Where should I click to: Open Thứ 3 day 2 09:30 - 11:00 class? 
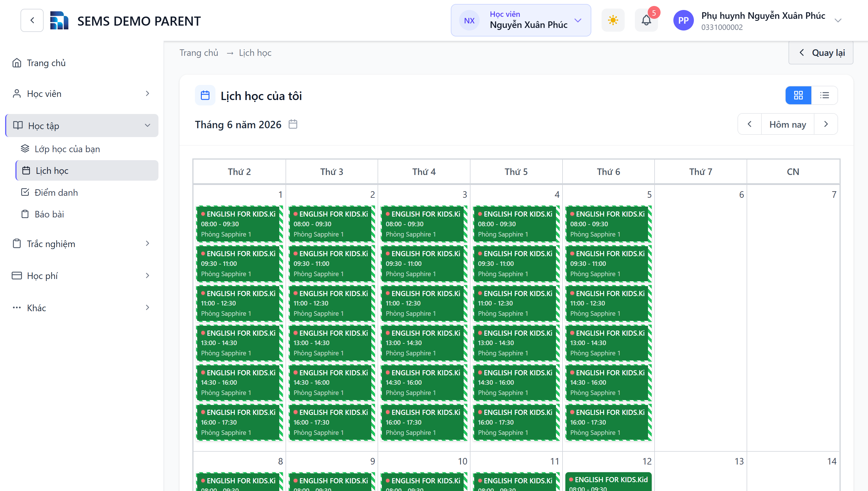[x=332, y=263]
